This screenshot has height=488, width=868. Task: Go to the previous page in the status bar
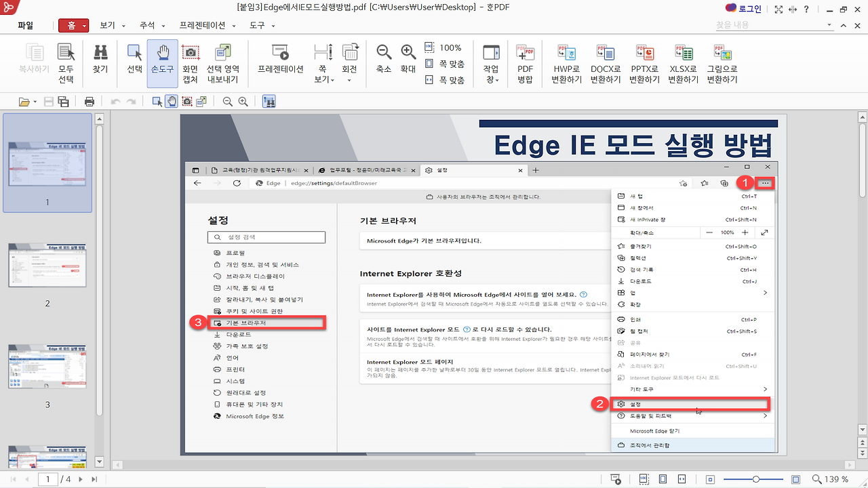pyautogui.click(x=27, y=479)
